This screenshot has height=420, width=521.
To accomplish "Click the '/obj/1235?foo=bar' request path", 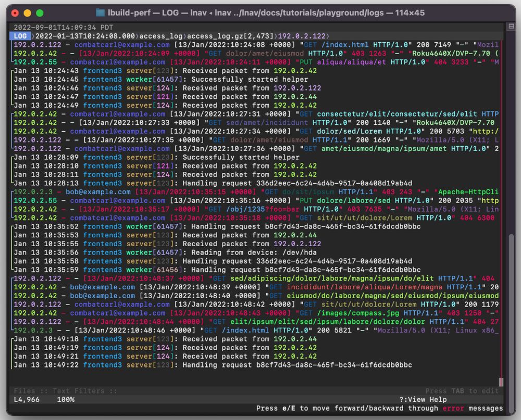I will (x=263, y=209).
